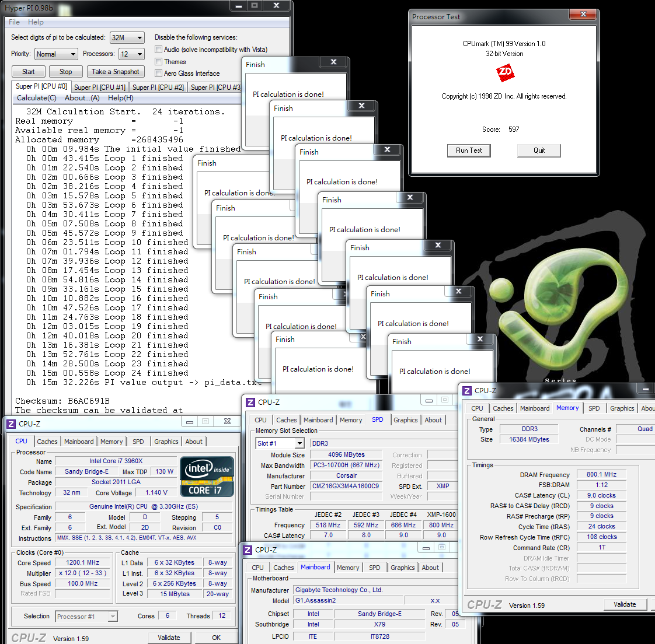This screenshot has height=644, width=655.
Task: Click Validate in CPU-Z Memory window
Action: coord(625,604)
